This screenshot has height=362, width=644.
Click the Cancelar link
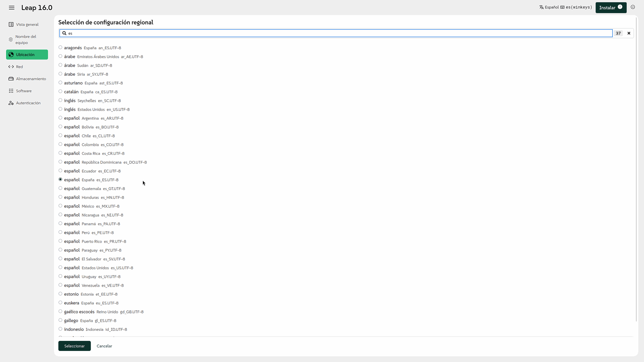(104, 346)
